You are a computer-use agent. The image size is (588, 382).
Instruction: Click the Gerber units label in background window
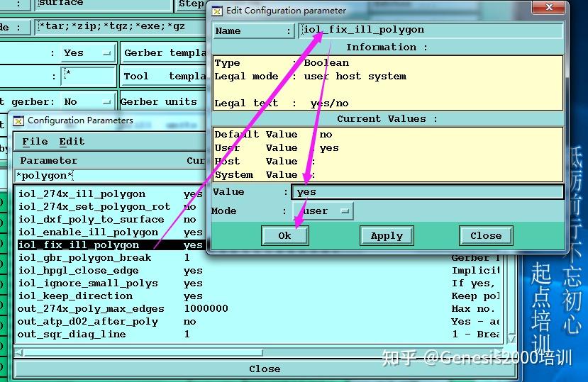pyautogui.click(x=159, y=101)
